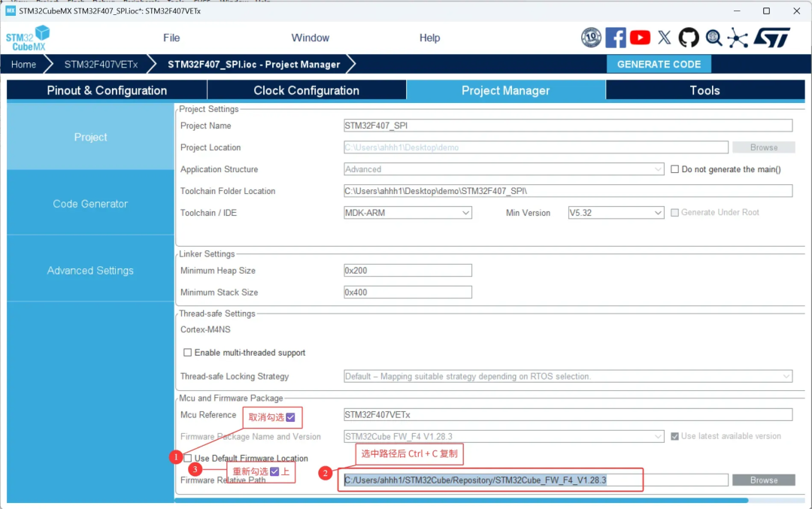Click the 'Thread-safe Settings' group label
812x509 pixels.
click(x=217, y=314)
